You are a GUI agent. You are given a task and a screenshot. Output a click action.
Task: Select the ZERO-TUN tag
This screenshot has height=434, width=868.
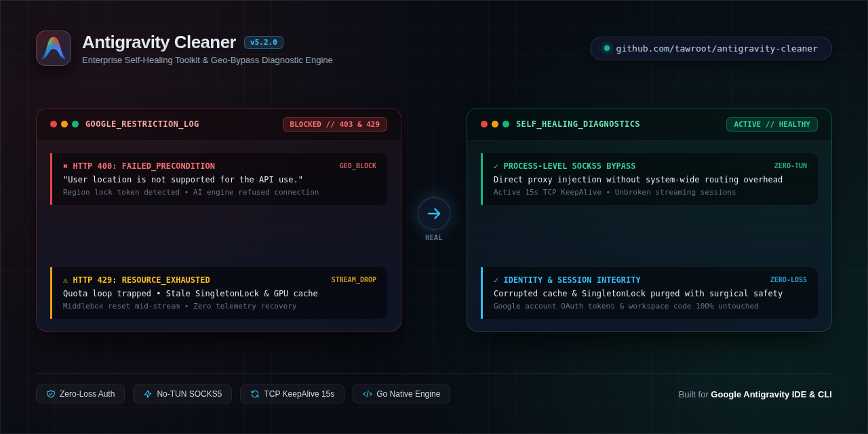[x=791, y=165]
